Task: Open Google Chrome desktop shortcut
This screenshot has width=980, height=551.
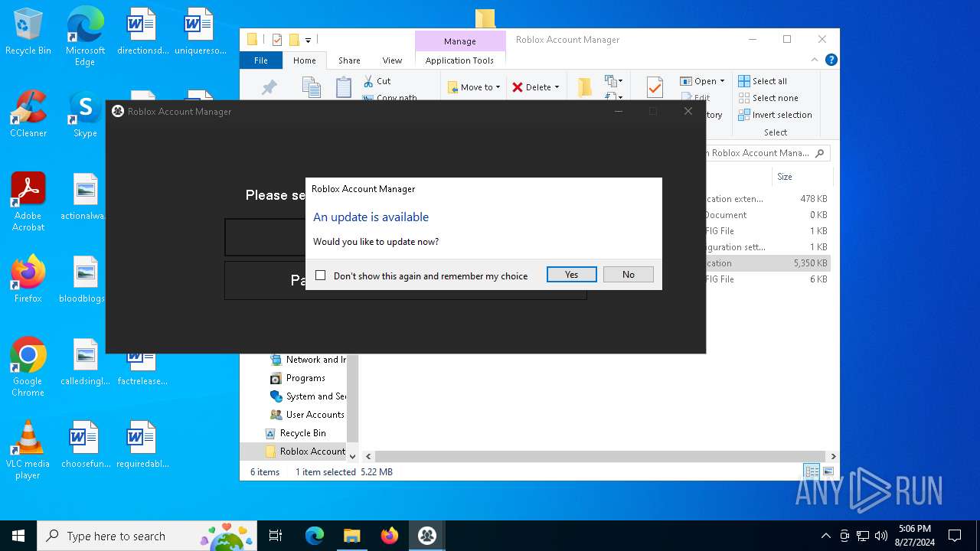Action: [28, 367]
